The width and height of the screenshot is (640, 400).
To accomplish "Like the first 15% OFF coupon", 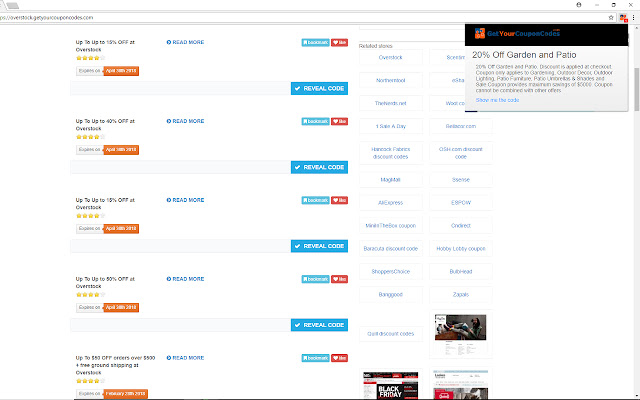I will (x=339, y=42).
